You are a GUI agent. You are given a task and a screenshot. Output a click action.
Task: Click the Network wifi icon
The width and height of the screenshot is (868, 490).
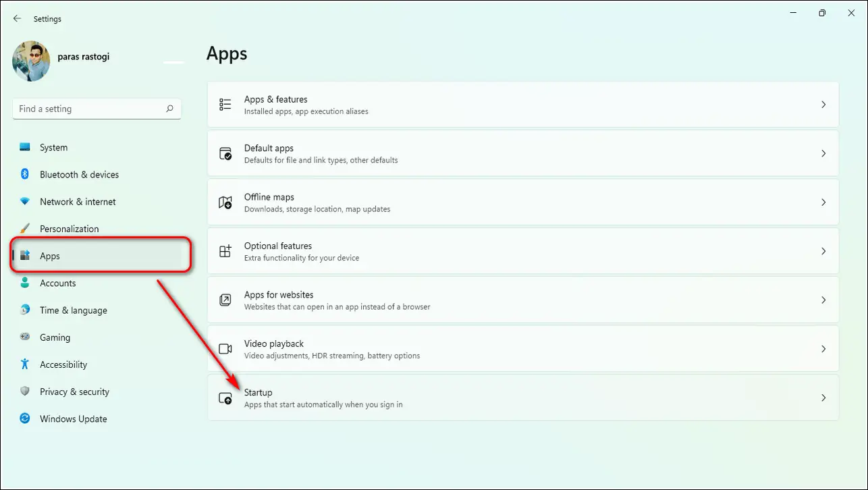point(25,201)
